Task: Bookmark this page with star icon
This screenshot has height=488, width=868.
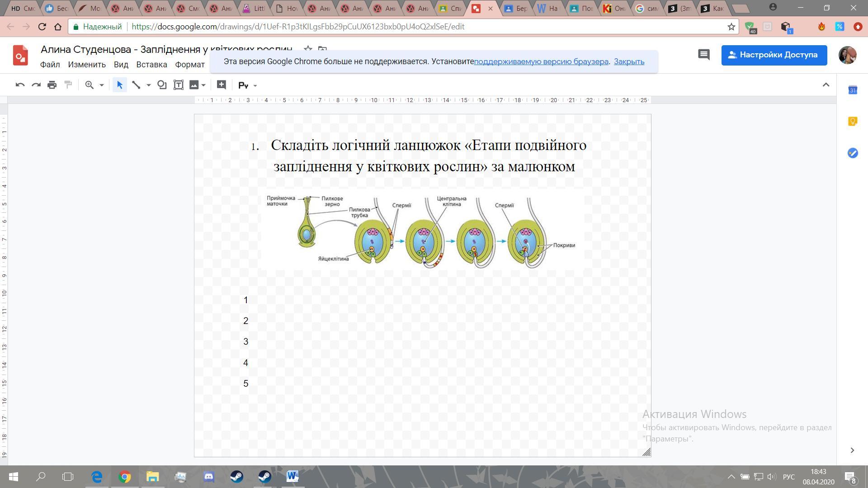Action: click(x=731, y=27)
